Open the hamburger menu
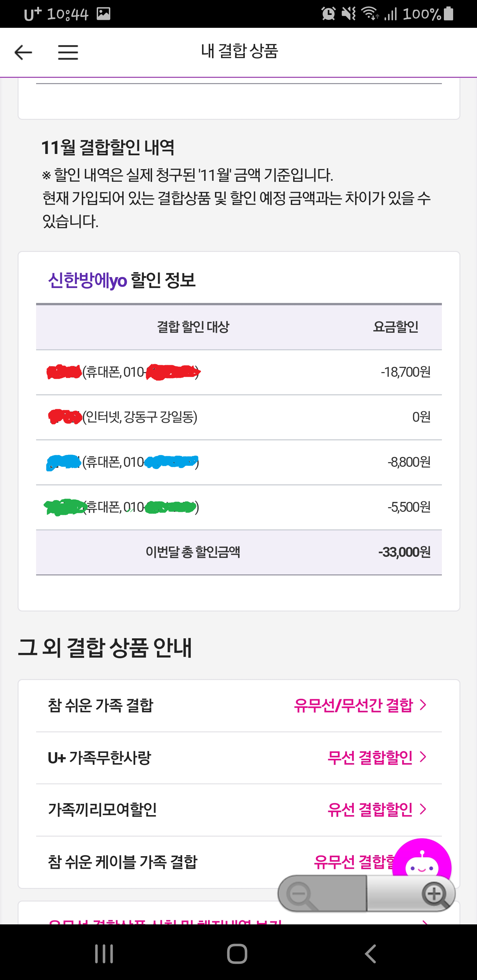477x980 pixels. coord(68,52)
